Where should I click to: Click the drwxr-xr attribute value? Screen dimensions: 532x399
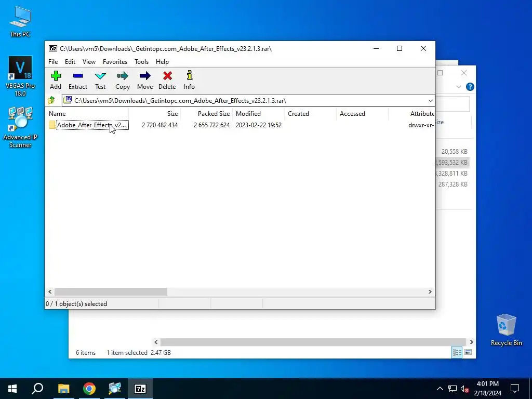tap(421, 125)
